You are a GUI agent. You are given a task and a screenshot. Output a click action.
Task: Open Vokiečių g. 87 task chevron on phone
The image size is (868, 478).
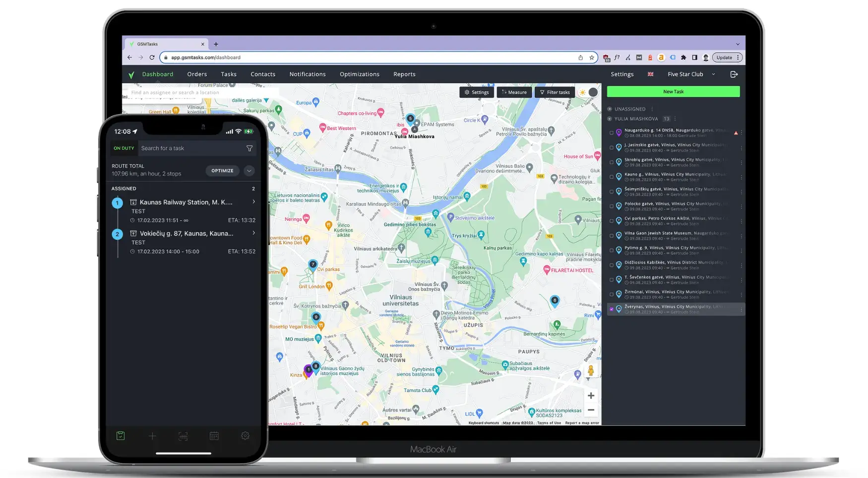pyautogui.click(x=253, y=233)
